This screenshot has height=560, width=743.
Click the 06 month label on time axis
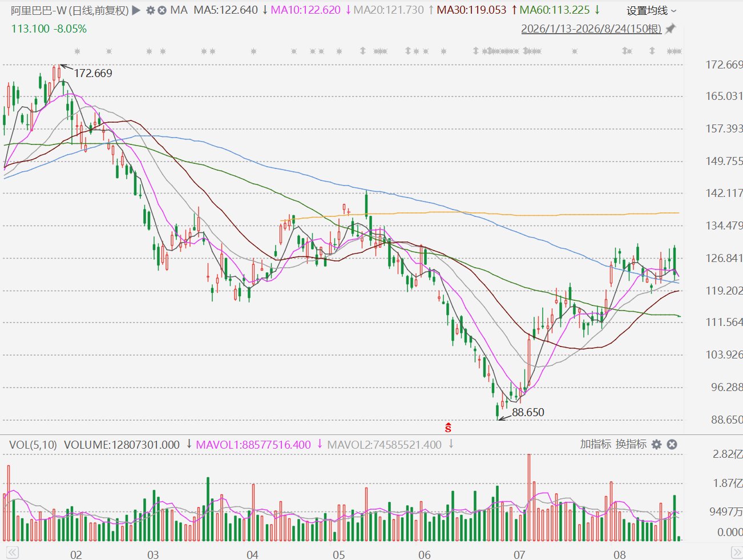[425, 555]
